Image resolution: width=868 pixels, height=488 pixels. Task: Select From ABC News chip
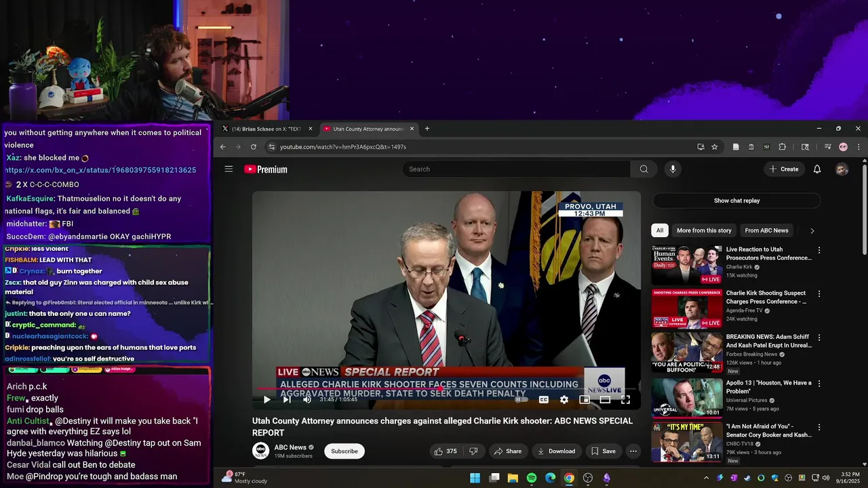[766, 230]
